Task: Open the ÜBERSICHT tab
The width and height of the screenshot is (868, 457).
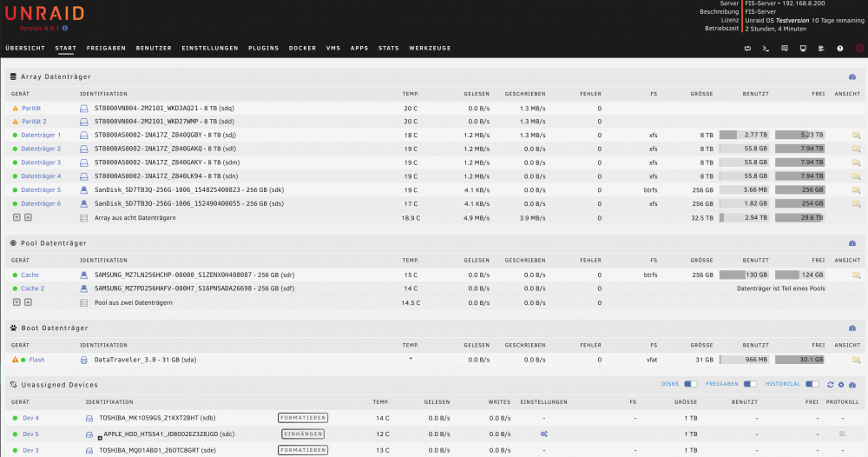Action: coord(25,48)
